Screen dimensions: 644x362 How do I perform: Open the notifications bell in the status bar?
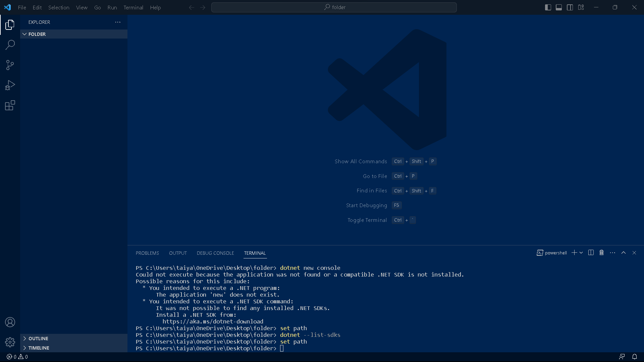(x=635, y=357)
